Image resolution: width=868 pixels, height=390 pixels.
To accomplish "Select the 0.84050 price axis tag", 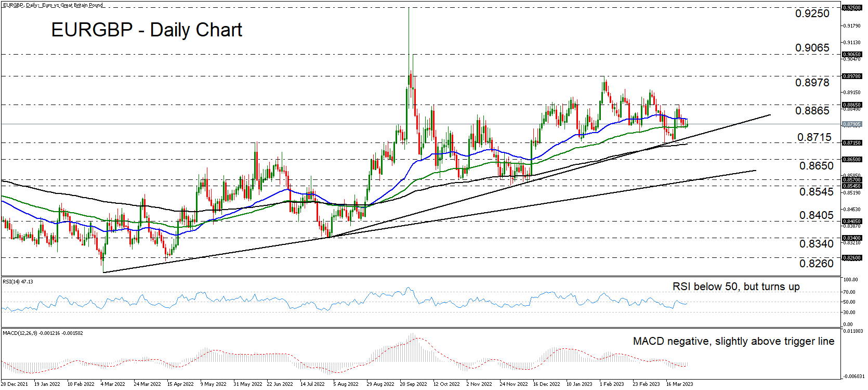I will coord(852,221).
